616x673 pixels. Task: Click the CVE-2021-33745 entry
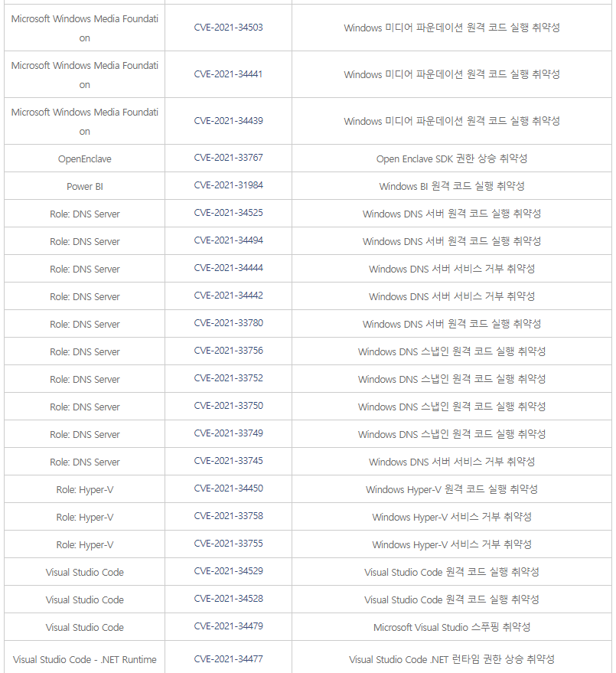(228, 462)
